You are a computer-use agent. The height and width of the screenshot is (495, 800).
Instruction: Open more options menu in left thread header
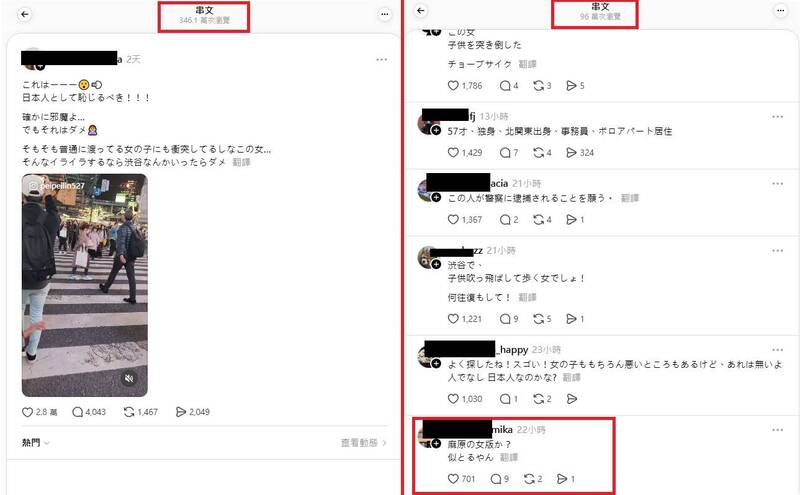point(385,14)
